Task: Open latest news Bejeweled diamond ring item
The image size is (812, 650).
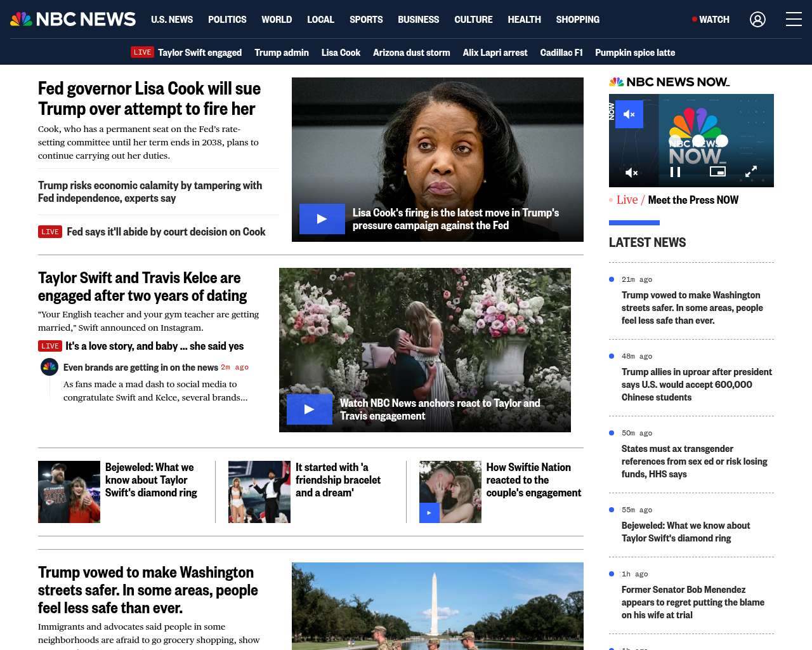Action: (686, 532)
